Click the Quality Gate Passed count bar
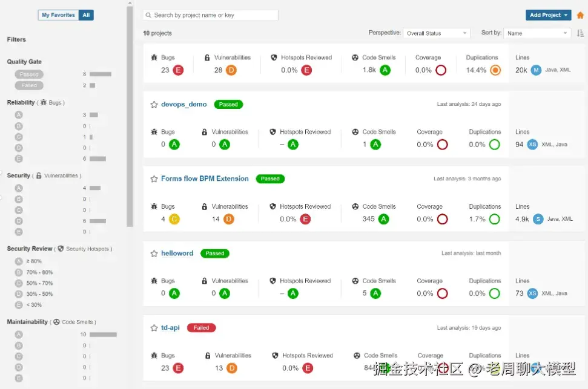 tap(101, 74)
